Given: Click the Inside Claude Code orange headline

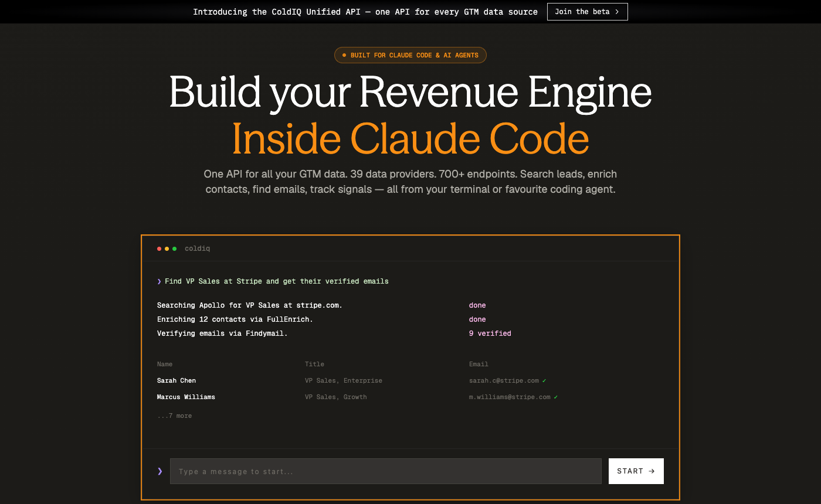Looking at the screenshot, I should pyautogui.click(x=410, y=138).
